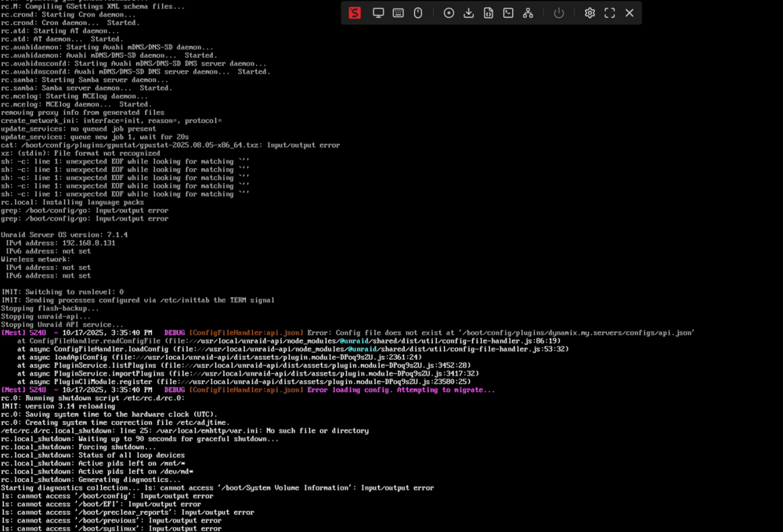Close the KVM toolbar with X

coord(630,13)
